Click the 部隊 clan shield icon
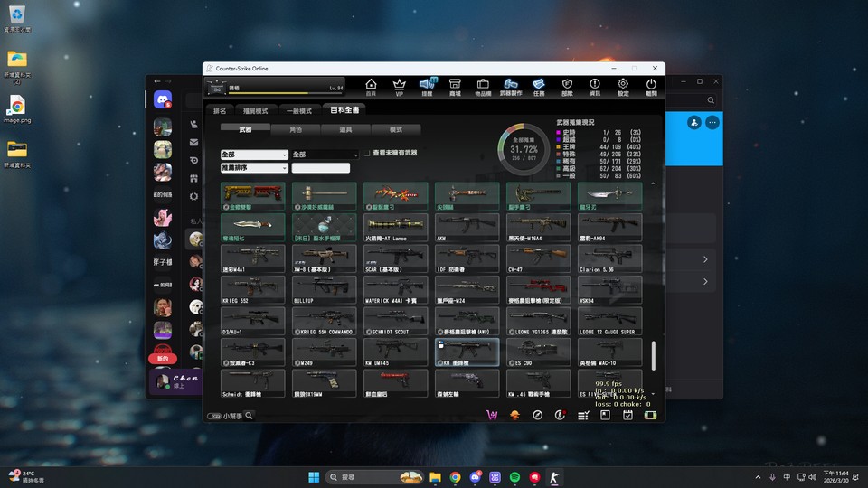Image resolution: width=868 pixels, height=488 pixels. click(x=567, y=86)
